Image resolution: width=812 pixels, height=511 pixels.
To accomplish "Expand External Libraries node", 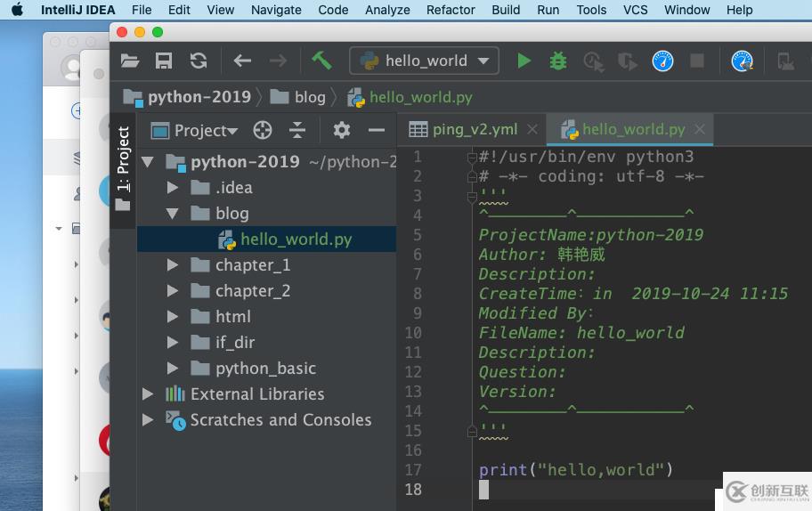I will click(x=148, y=394).
